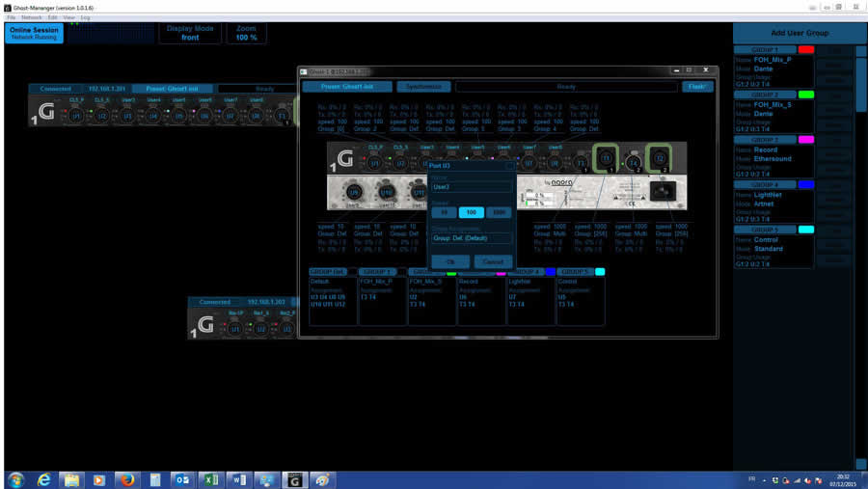This screenshot has width=868, height=489.
Task: Choose the 1000 speed option
Action: [498, 212]
